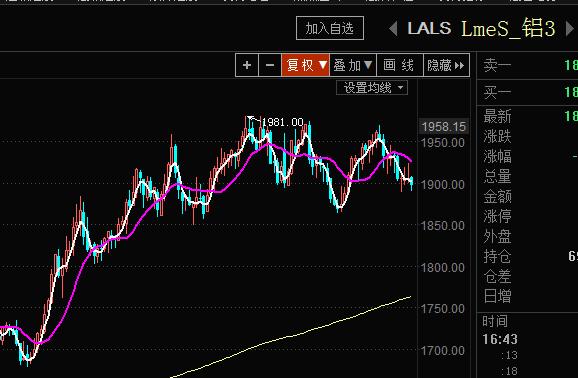The image size is (578, 378).
Task: Click the 仓差 row label
Action: pos(497,276)
